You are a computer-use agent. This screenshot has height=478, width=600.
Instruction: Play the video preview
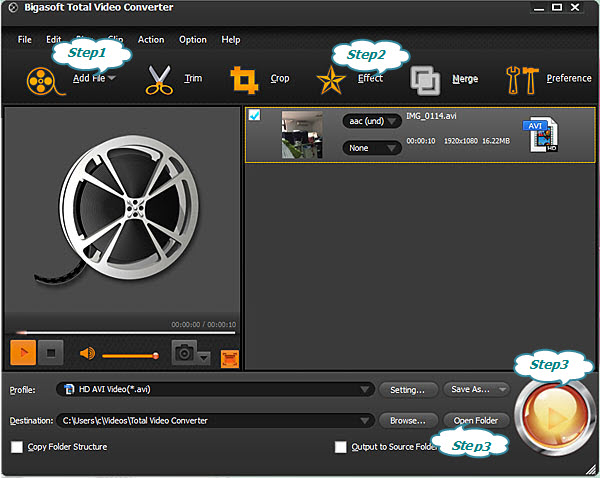click(23, 352)
